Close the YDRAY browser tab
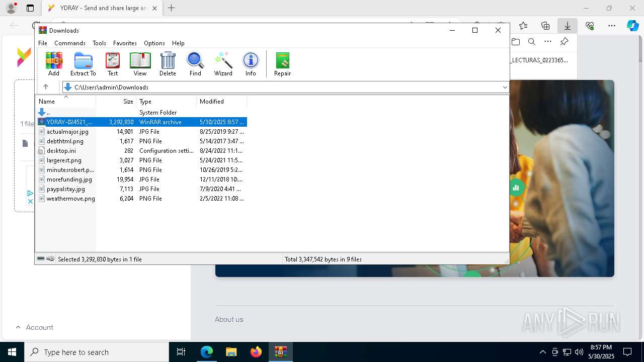 click(x=154, y=8)
